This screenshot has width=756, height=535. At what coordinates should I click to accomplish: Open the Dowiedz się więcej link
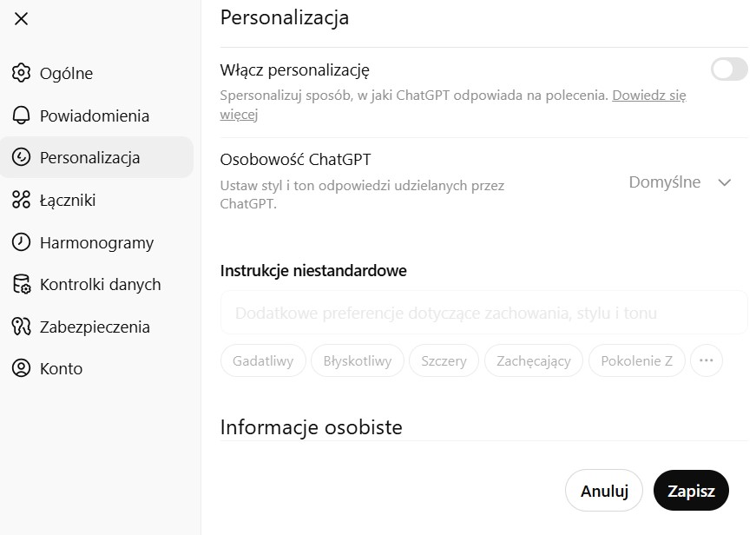coord(648,96)
